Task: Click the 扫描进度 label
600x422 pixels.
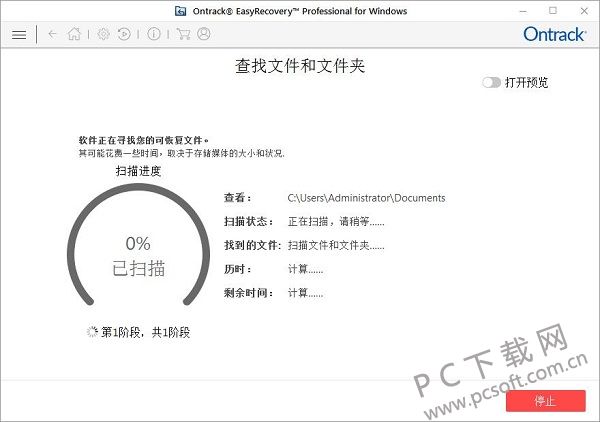Action: (139, 171)
